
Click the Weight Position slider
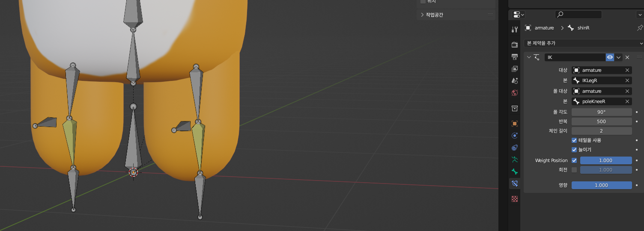606,160
